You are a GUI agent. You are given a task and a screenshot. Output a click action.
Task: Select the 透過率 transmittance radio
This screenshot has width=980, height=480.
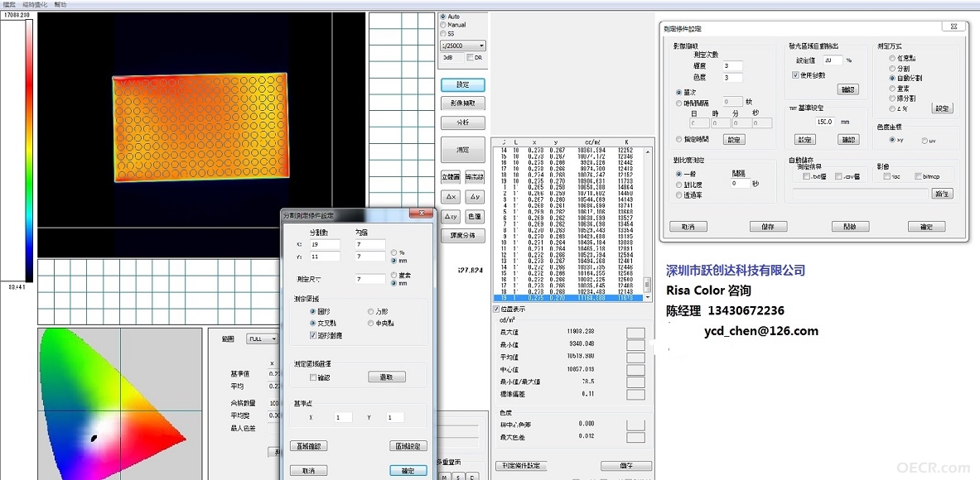pos(678,194)
